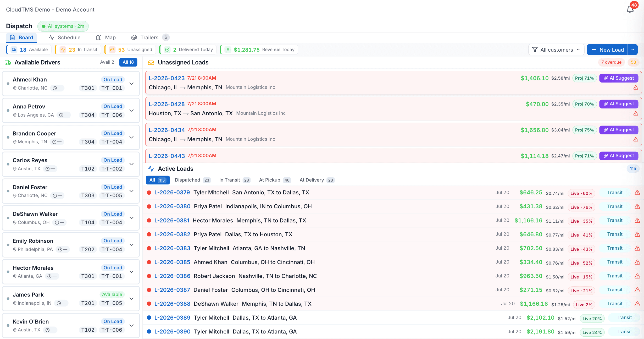
Task: Click the Proj 75% badge on L-2026-0434
Action: [x=584, y=130]
